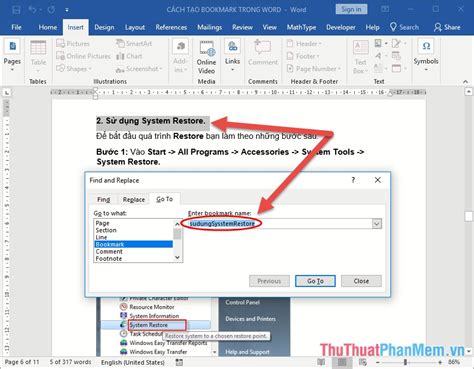Collapse the ribbon with the chevron
Image resolution: width=474 pixels, height=369 pixels.
tap(465, 81)
